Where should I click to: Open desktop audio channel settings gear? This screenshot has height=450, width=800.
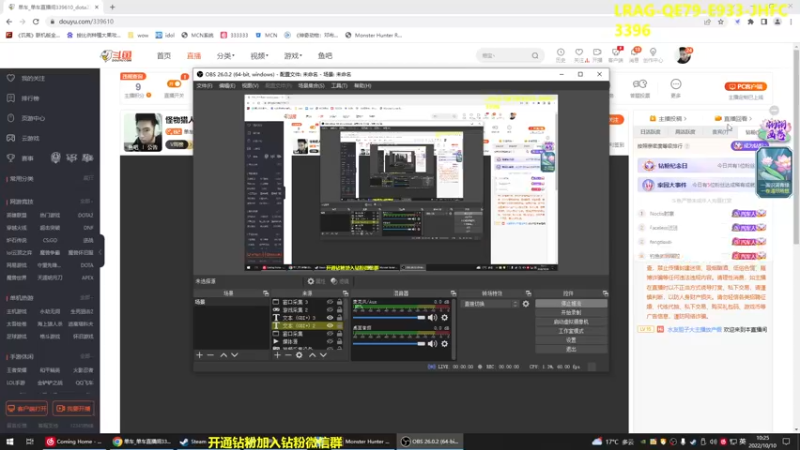point(444,344)
